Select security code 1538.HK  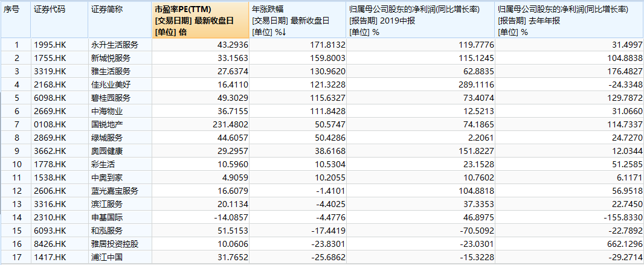pyautogui.click(x=50, y=177)
